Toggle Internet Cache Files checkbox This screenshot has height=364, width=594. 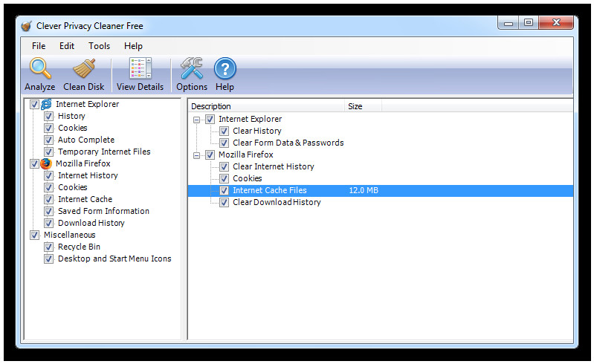coord(224,190)
